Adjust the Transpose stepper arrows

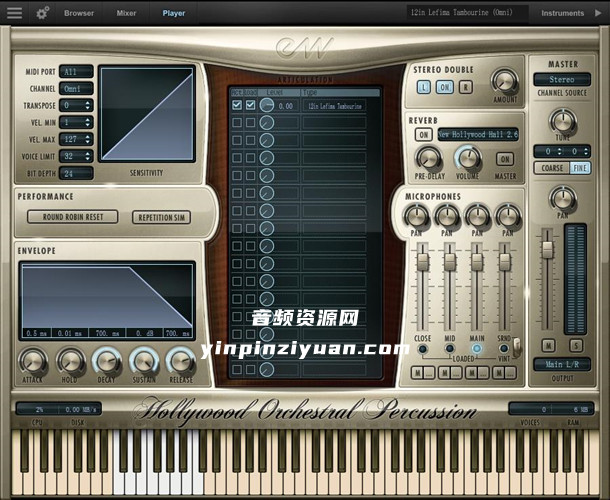[x=88, y=105]
